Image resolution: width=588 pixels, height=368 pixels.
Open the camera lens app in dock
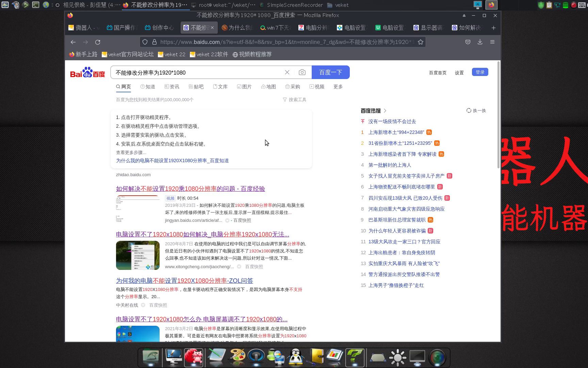[x=437, y=358]
